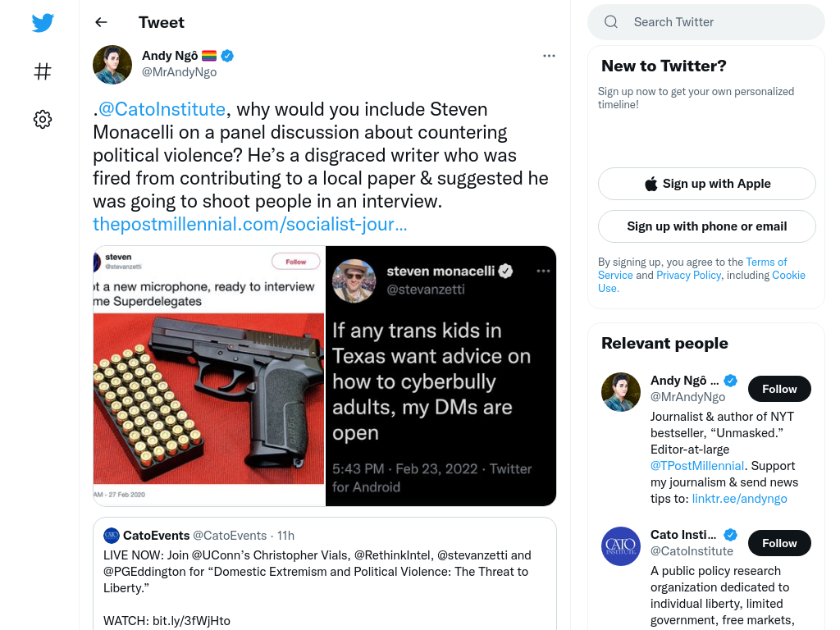840x630 pixels.
Task: Open thepostmillennial.com article link
Action: pyautogui.click(x=249, y=224)
